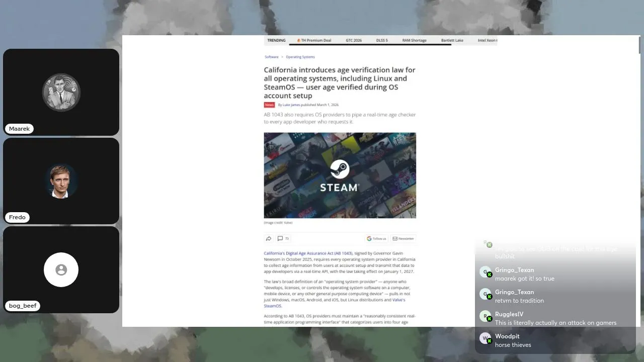Click the share arrow icon under the article image

pos(269,239)
